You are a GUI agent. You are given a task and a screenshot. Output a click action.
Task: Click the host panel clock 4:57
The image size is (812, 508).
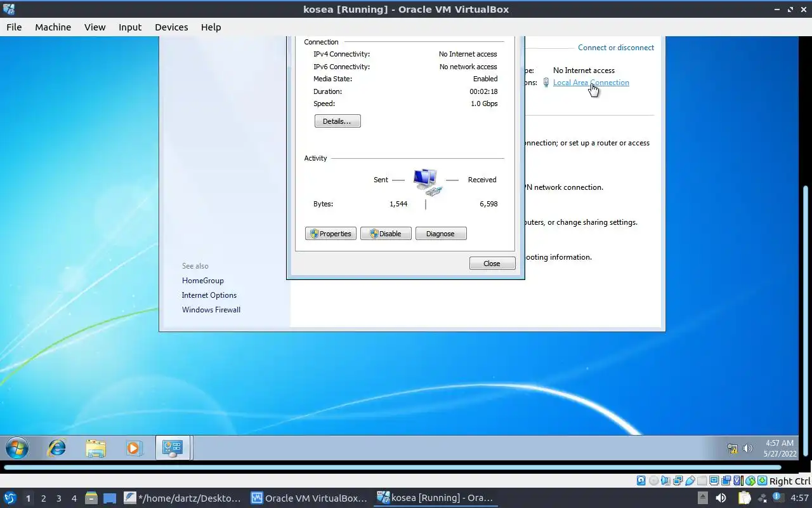(799, 498)
